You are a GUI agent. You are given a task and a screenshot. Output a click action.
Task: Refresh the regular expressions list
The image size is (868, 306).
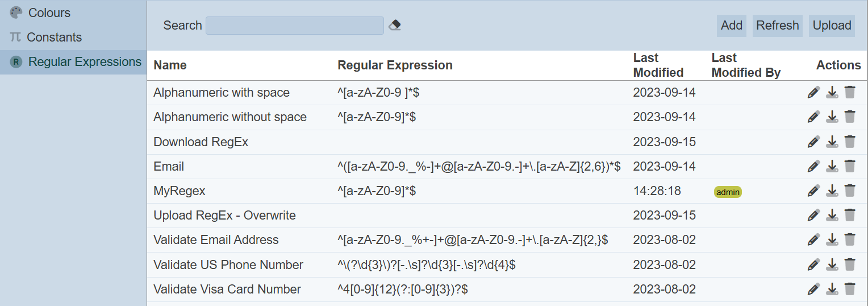pos(777,26)
